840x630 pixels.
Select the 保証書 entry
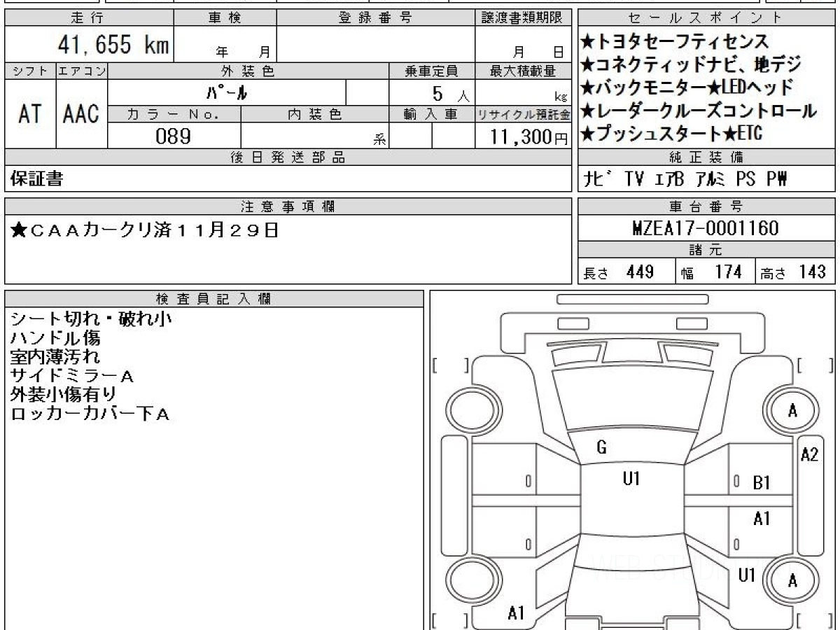coord(36,179)
